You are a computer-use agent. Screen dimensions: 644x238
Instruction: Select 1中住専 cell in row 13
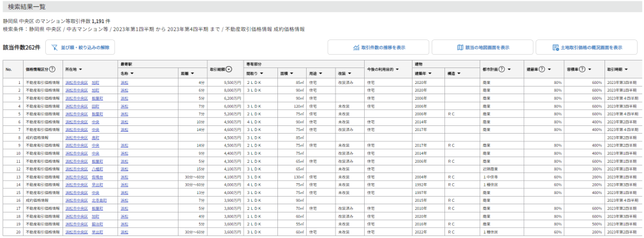point(501,177)
